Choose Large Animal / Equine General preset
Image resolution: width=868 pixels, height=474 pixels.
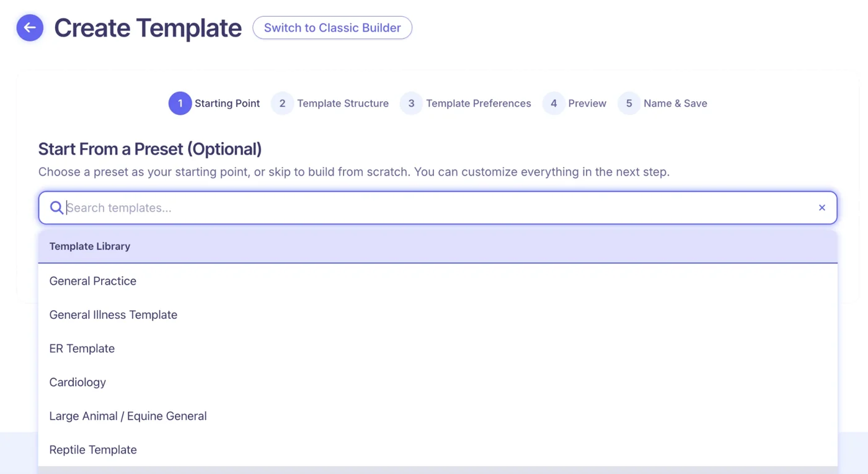coord(438,416)
